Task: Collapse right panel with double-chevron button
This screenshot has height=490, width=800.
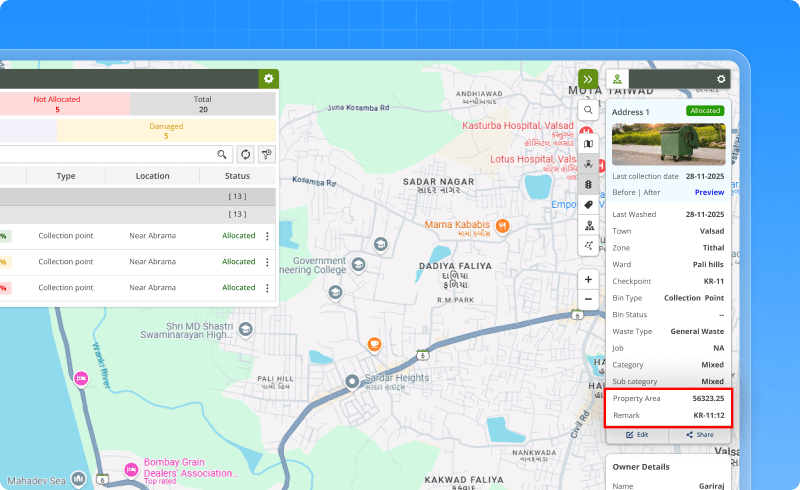Action: coord(588,79)
